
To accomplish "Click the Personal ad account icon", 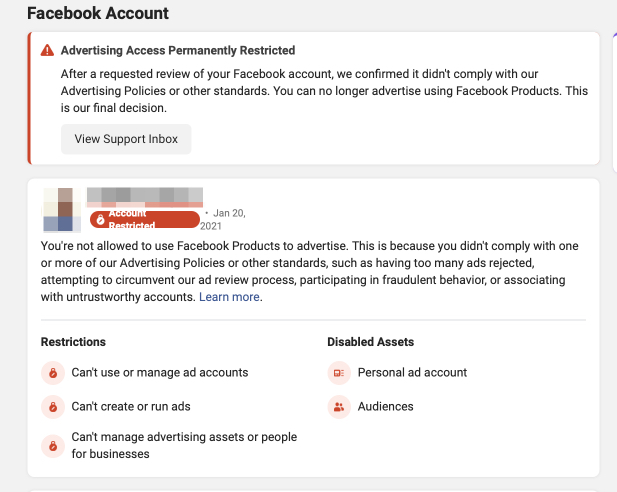I will 338,373.
